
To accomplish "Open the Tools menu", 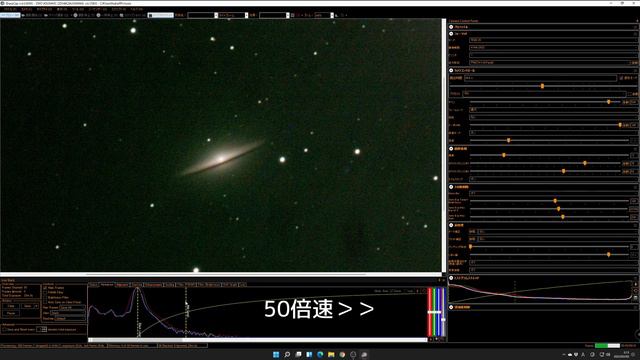I will 78,9.
